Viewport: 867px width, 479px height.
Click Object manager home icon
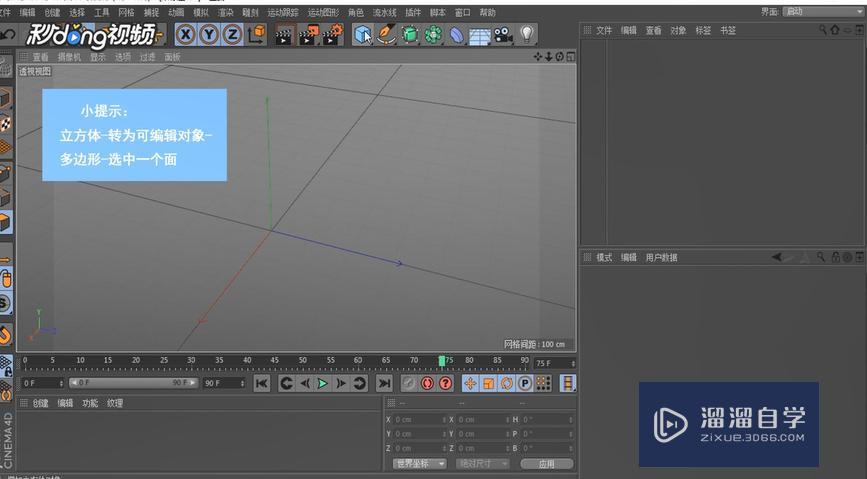click(x=835, y=30)
